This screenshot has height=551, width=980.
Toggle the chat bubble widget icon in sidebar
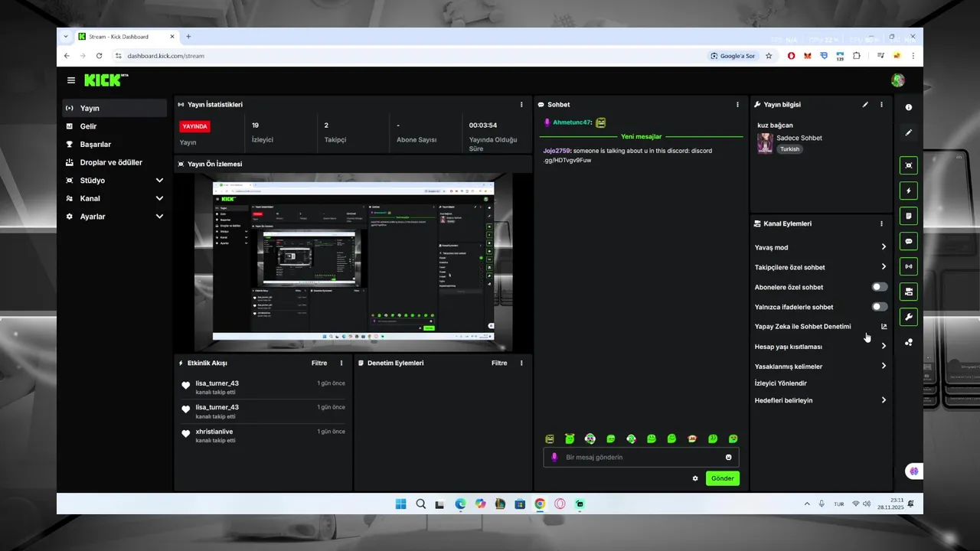[x=909, y=241]
